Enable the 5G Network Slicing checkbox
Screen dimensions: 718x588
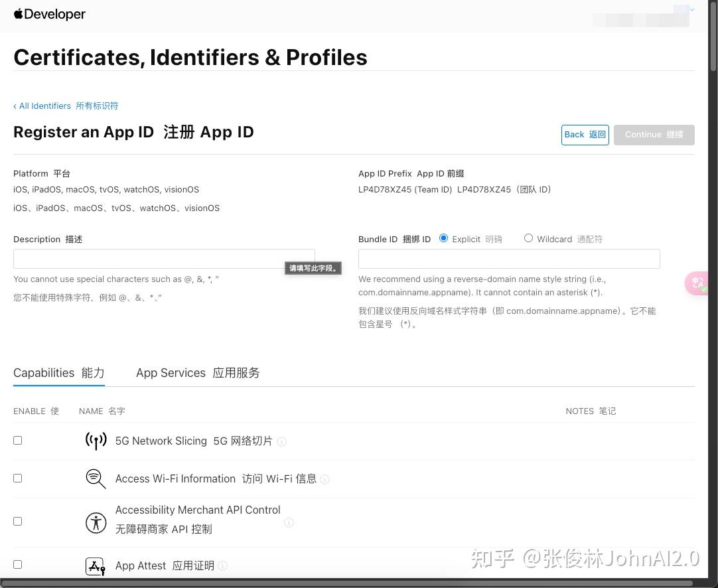[17, 440]
